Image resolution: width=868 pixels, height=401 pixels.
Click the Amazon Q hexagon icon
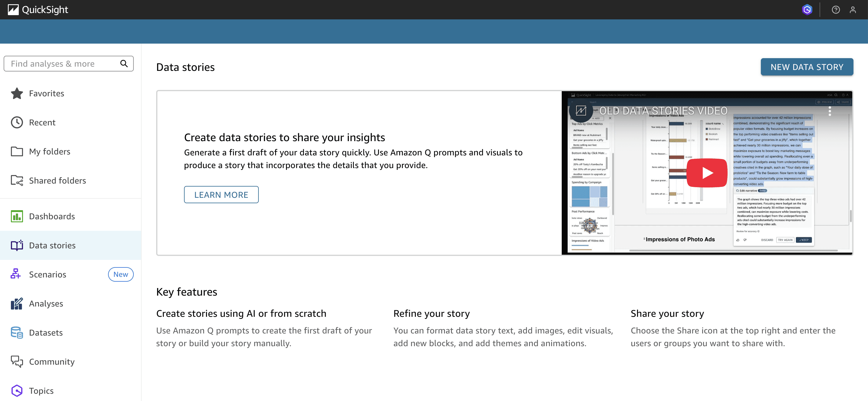807,10
